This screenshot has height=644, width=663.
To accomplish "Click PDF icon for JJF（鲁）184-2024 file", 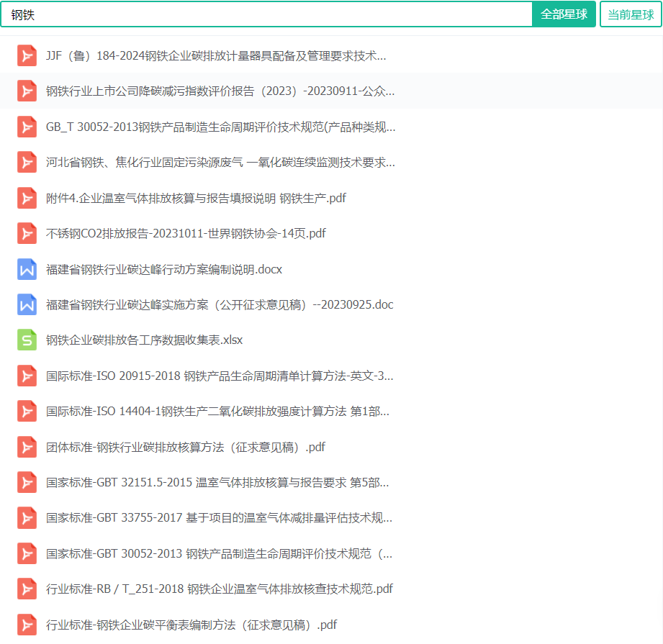I will (x=27, y=56).
